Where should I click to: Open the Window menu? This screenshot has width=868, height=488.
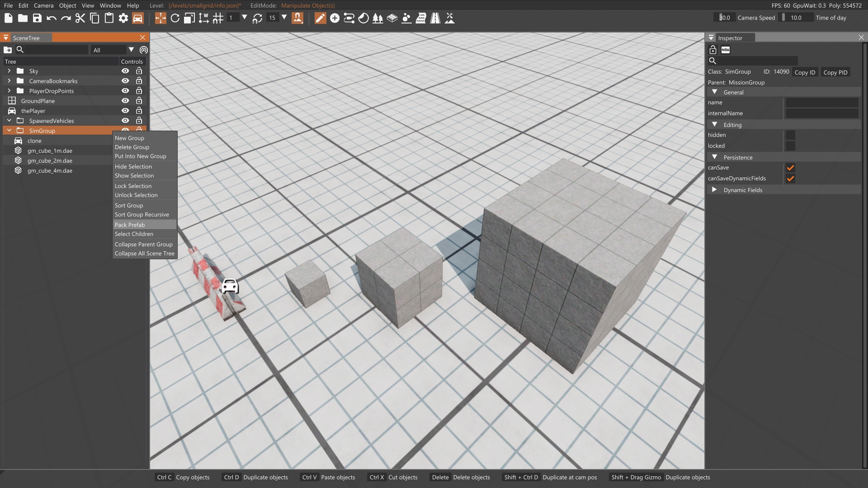tap(110, 5)
